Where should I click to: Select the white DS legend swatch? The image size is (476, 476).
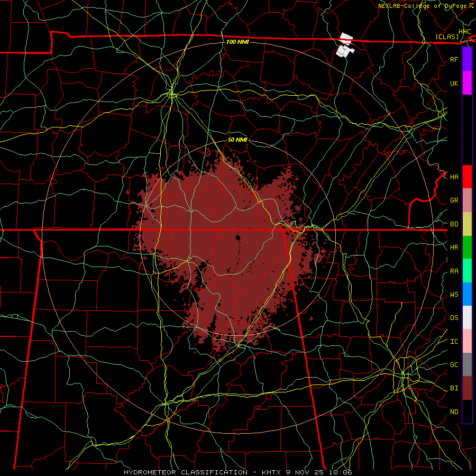click(467, 317)
